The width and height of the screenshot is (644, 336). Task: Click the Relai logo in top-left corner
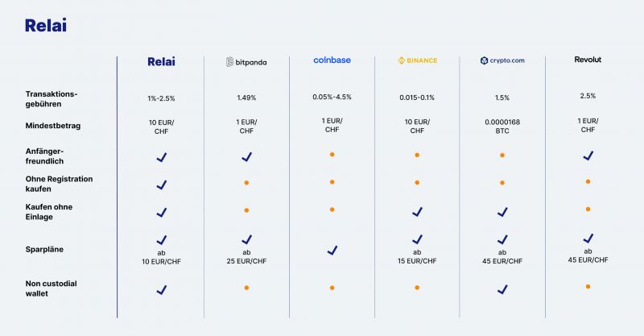(46, 26)
